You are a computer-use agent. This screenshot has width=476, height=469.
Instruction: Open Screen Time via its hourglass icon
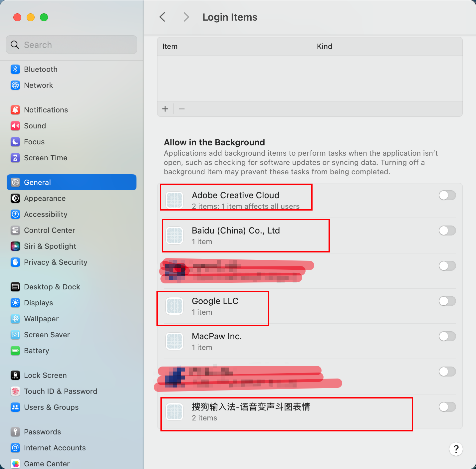pyautogui.click(x=15, y=158)
